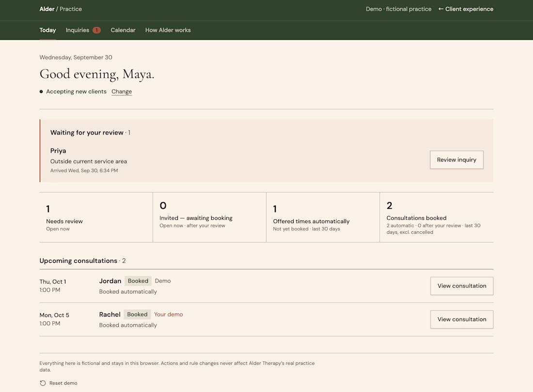Click the name Rachel in upcoming consultations
This screenshot has height=392, width=533.
point(110,315)
